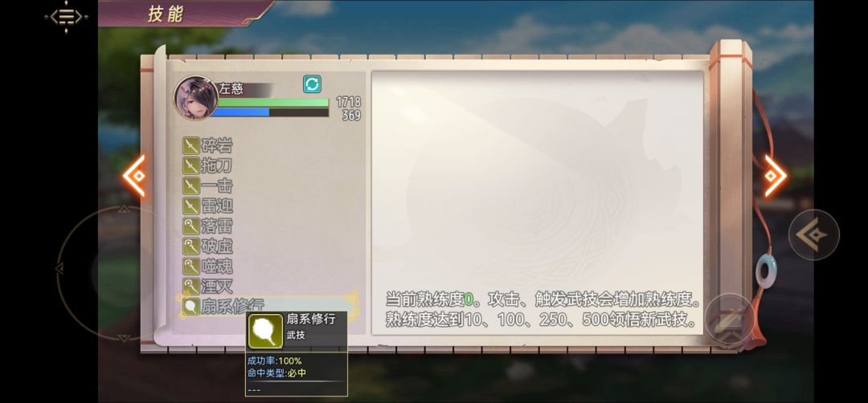868x403 pixels.
Task: Click the 左慈 character name label
Action: click(231, 89)
